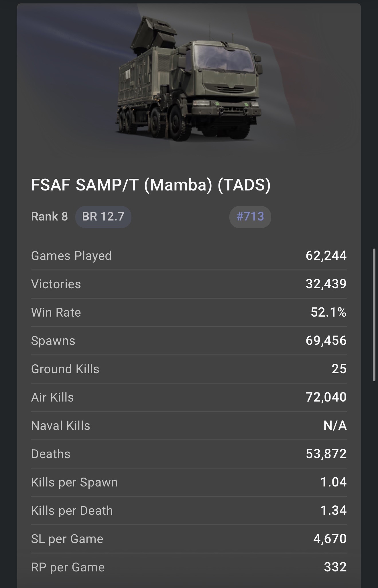Select the SL per Game label
Viewport: 378px width, 588px height.
67,539
